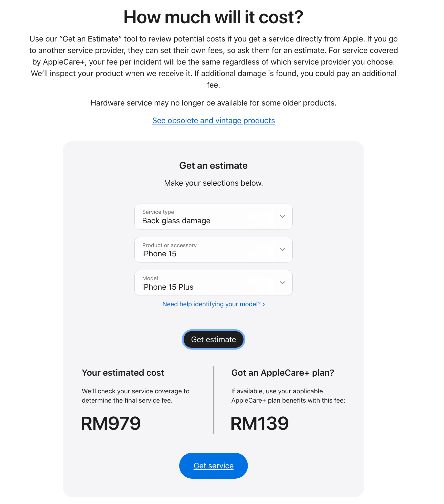This screenshot has height=504, width=444.
Task: Click the arrow after 'Need help identifying your model?'
Action: pos(264,304)
